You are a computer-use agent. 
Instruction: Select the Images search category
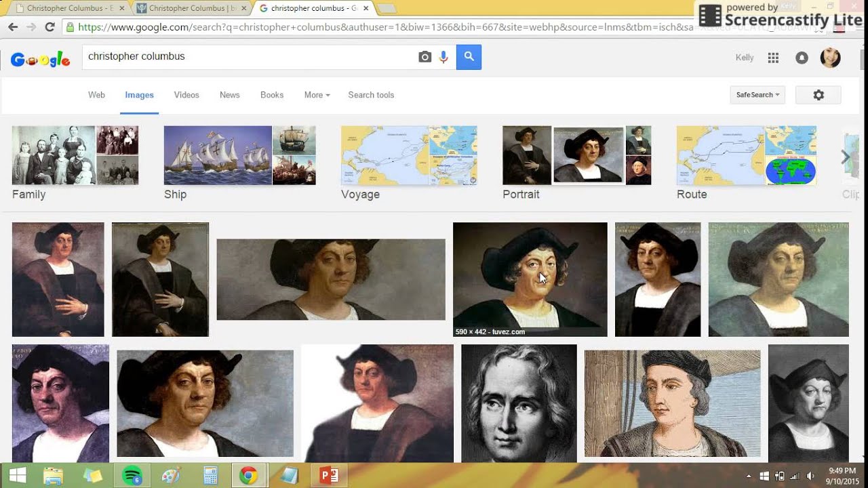(140, 95)
